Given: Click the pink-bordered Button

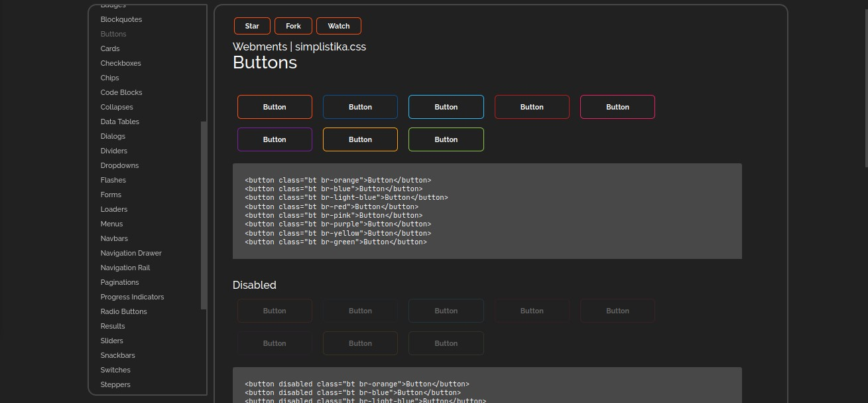Looking at the screenshot, I should 617,107.
